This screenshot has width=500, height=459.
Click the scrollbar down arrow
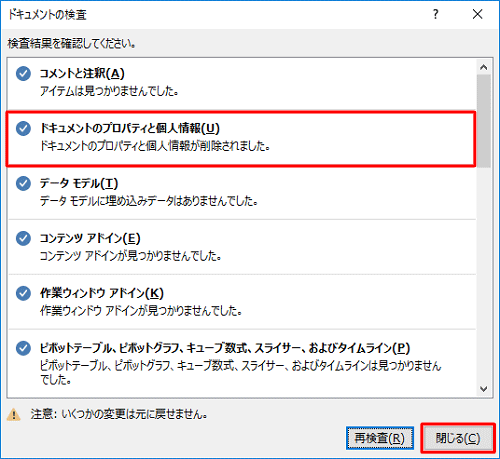484,389
